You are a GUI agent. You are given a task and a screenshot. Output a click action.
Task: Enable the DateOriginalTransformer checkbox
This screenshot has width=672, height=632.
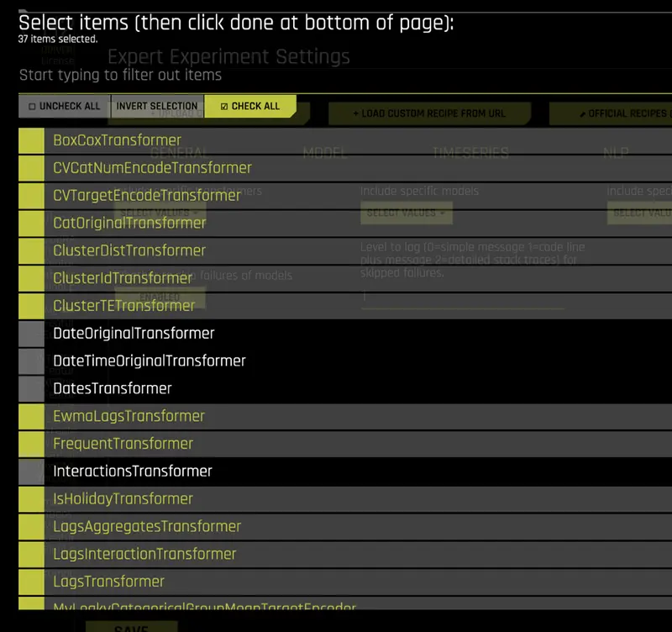point(31,334)
